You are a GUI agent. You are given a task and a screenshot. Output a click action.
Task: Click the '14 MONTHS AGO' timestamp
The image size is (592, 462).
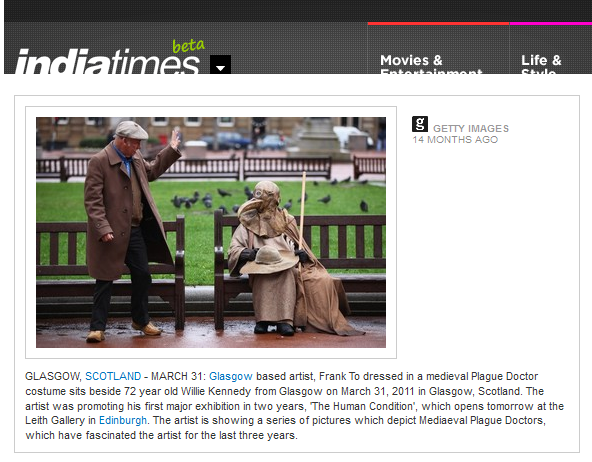coord(455,140)
